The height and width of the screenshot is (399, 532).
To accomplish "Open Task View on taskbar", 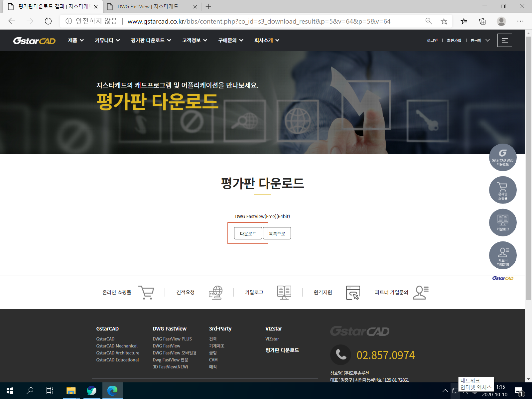I will [50, 391].
